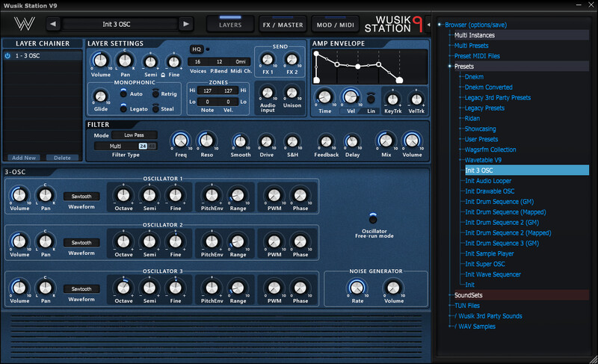Click the Layer Settings Volume knob
598x364 pixels.
click(x=100, y=61)
